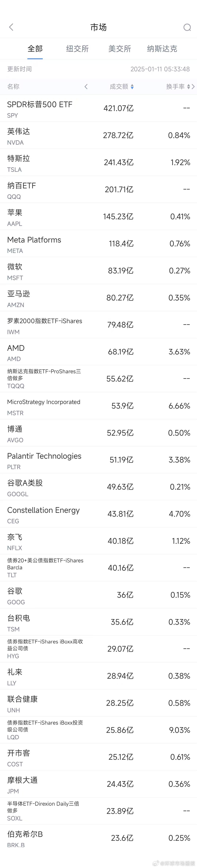Toggle sort arrows beside 成交额
Viewport: 197px width, 868px height.
pos(132,87)
